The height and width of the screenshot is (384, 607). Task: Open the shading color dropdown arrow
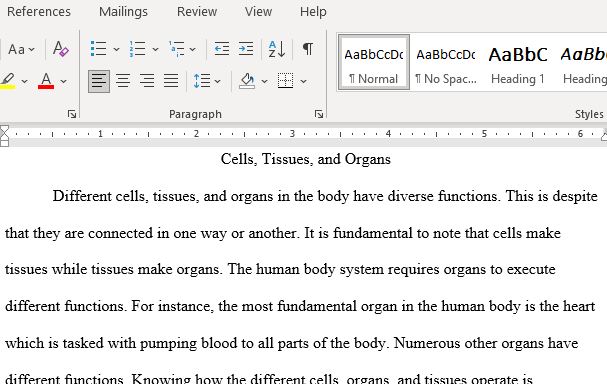(264, 81)
